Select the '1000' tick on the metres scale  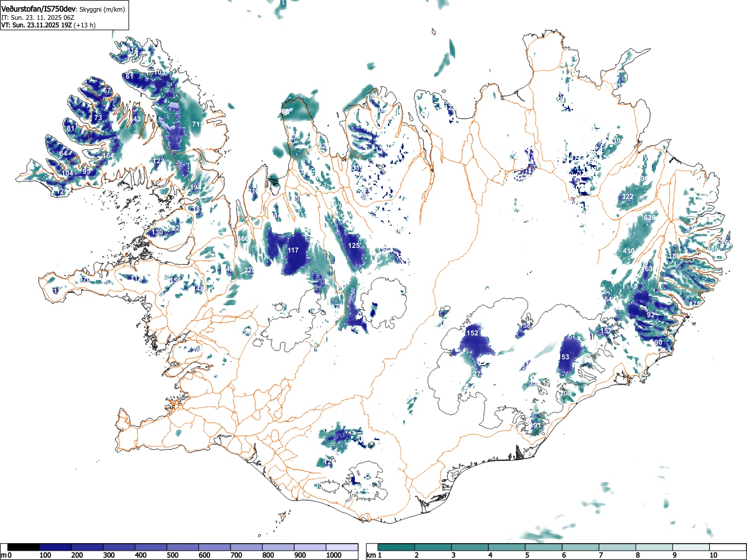(x=334, y=555)
